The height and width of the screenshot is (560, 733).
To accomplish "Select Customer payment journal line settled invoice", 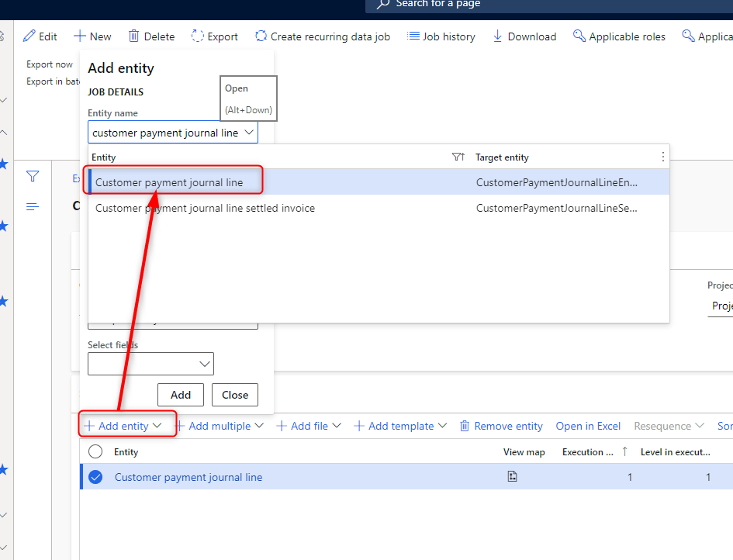I will click(205, 208).
